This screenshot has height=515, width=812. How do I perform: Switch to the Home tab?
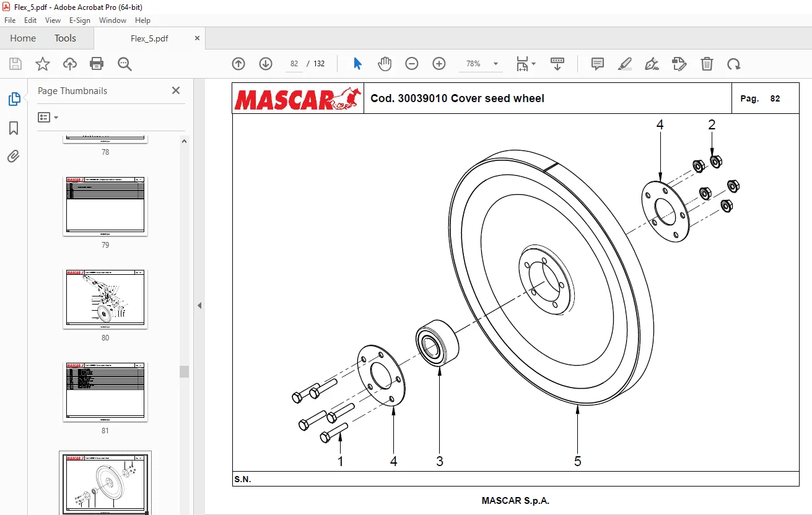pos(23,38)
